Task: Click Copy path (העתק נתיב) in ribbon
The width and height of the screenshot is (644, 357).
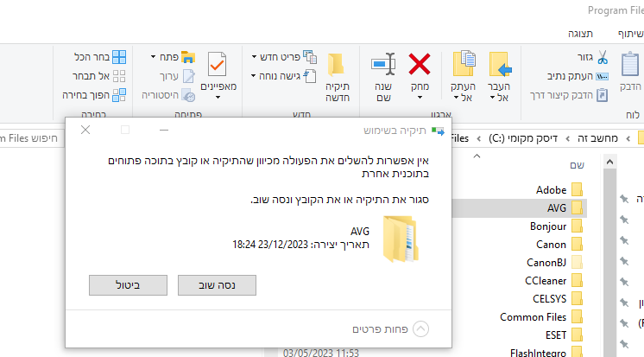Action: [x=578, y=76]
